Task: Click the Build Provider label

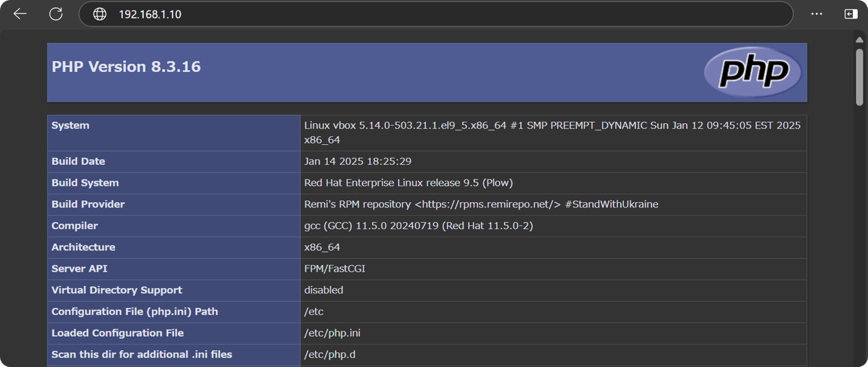Action: (88, 204)
